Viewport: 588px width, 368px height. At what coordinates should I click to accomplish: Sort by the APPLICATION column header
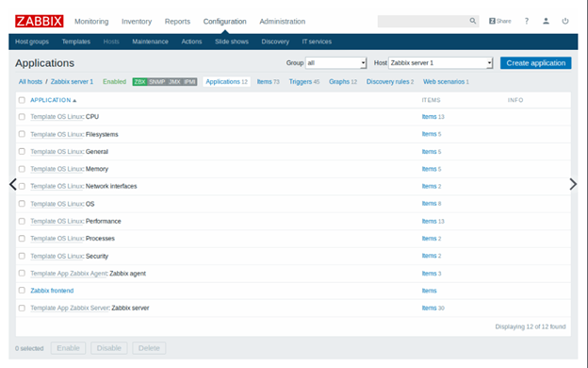click(54, 100)
